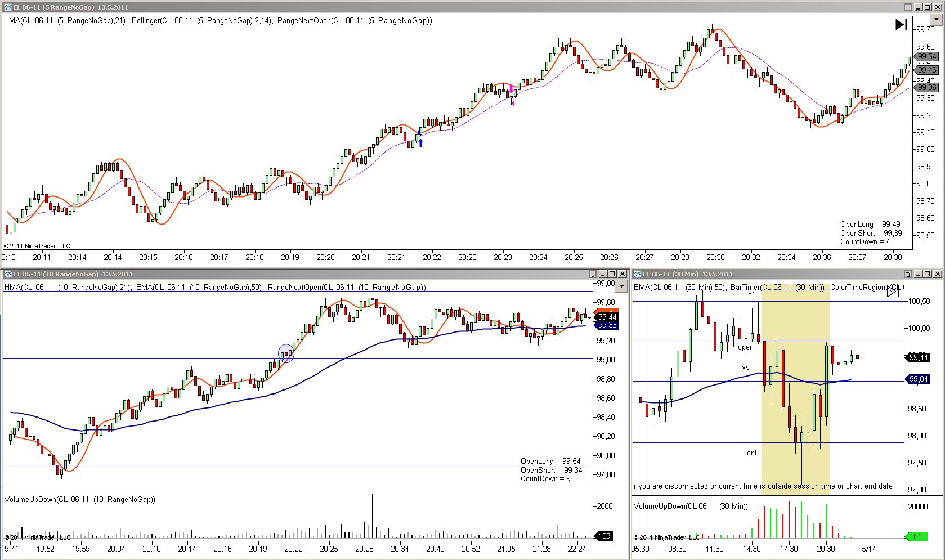945x560 pixels.
Task: Click the chart icon in the 5 RangeNoGap title bar
Action: pyautogui.click(x=7, y=7)
